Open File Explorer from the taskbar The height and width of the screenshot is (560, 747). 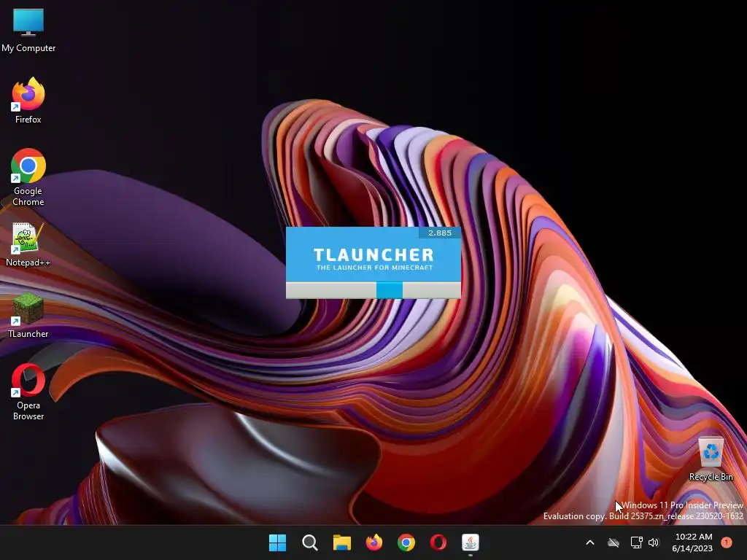click(x=341, y=542)
